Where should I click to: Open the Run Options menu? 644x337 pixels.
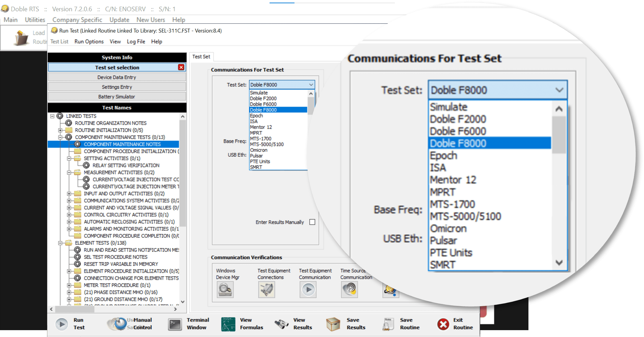point(89,42)
